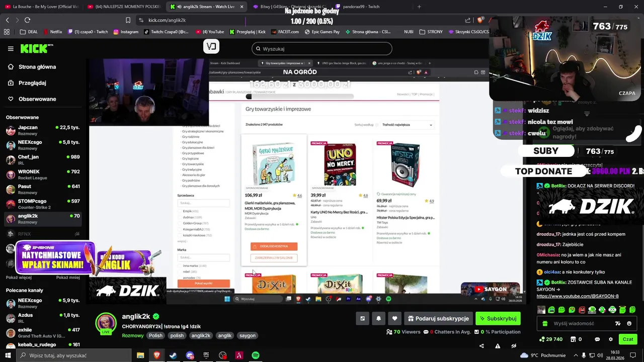This screenshot has width=644, height=362.
Task: Switch to 'La Bouche - Be My Lover' tab
Action: tap(41, 7)
